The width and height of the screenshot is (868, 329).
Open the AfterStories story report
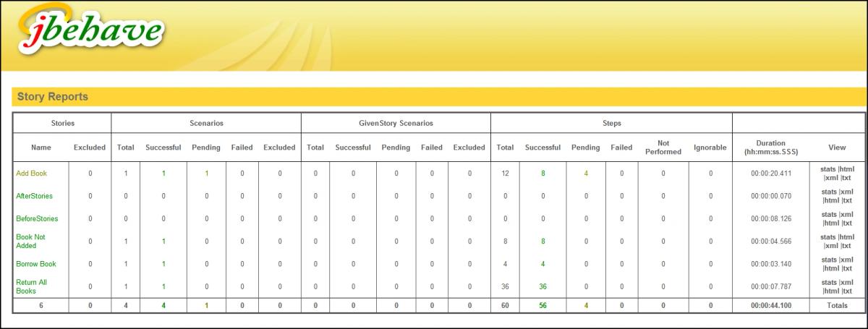tap(34, 196)
